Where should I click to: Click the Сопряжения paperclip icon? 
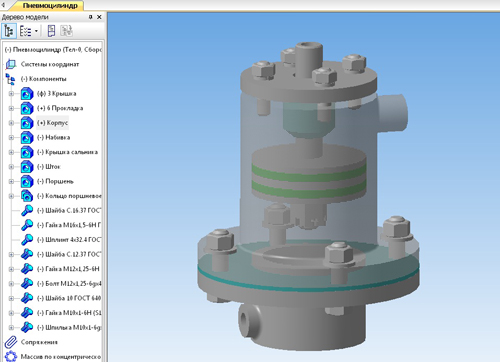(x=11, y=342)
